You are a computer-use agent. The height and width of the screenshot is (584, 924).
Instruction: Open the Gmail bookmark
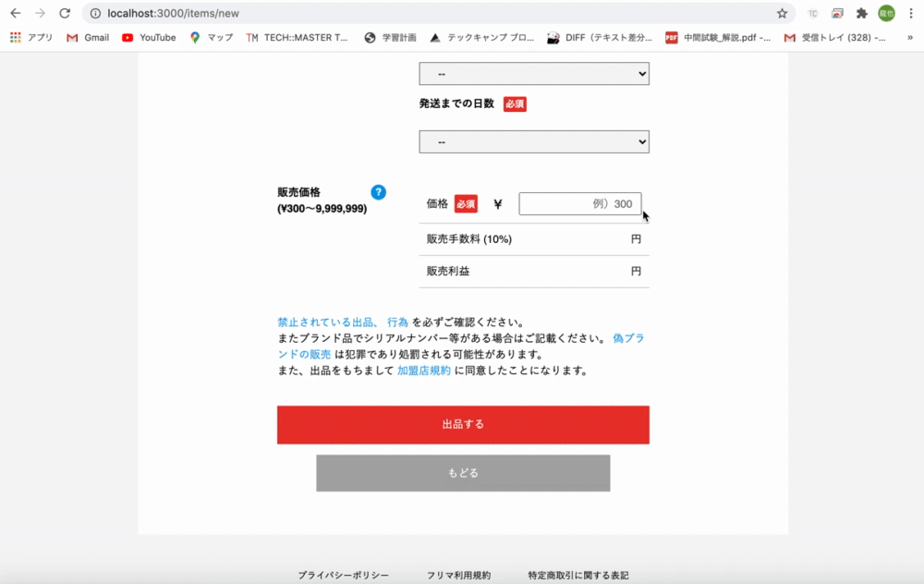pos(88,37)
